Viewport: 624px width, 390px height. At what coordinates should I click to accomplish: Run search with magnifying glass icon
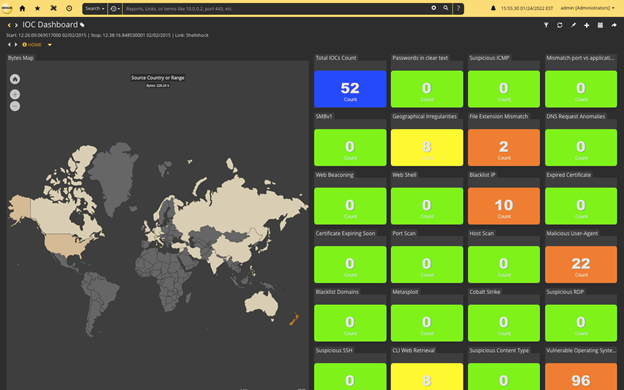(x=446, y=8)
